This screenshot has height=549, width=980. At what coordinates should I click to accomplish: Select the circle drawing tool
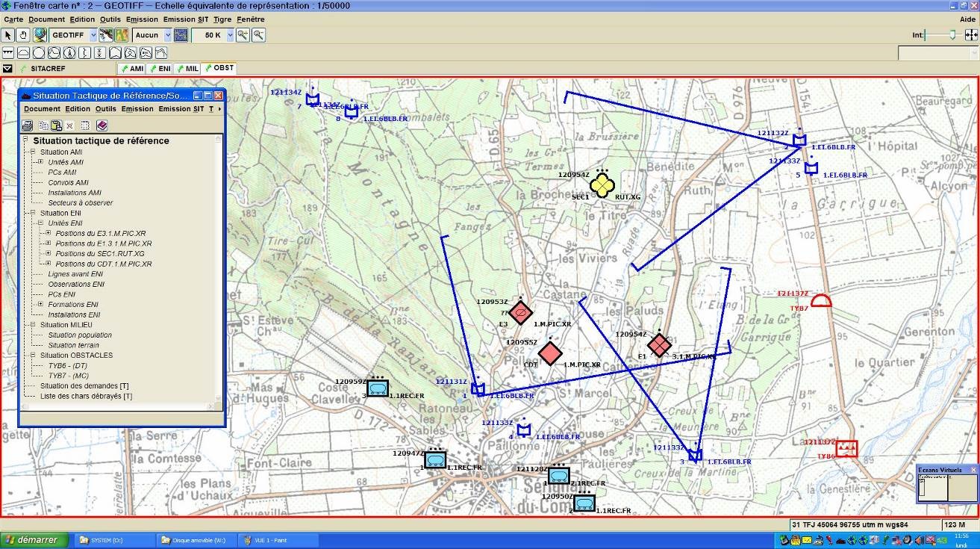click(x=38, y=53)
